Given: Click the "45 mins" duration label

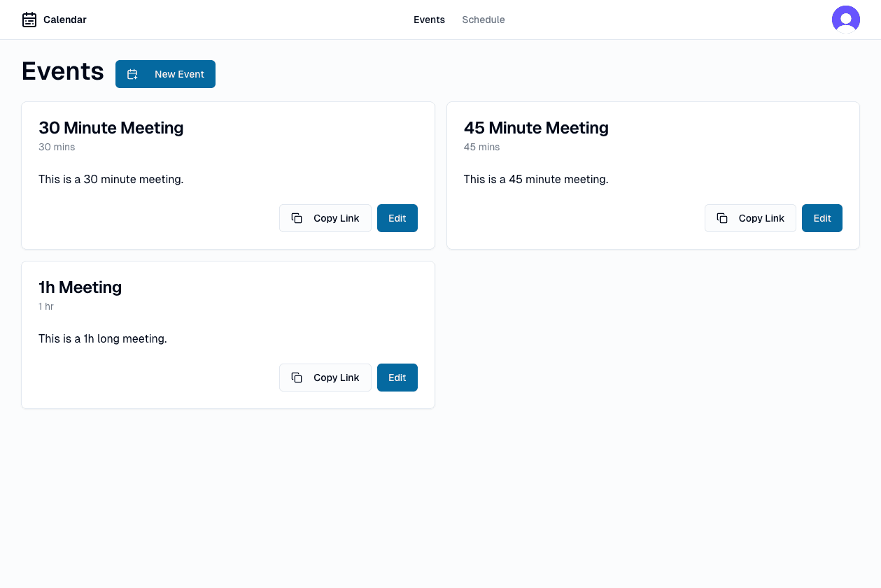Looking at the screenshot, I should [x=481, y=147].
